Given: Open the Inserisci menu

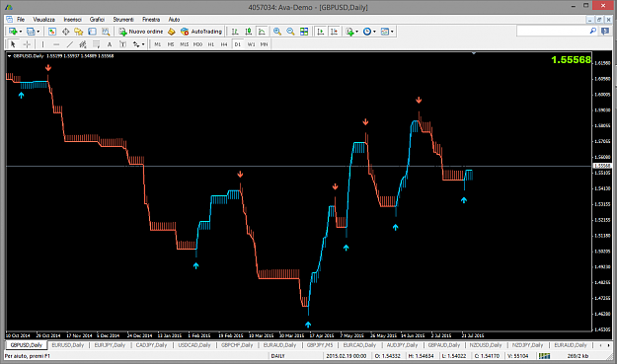Looking at the screenshot, I should tap(72, 20).
